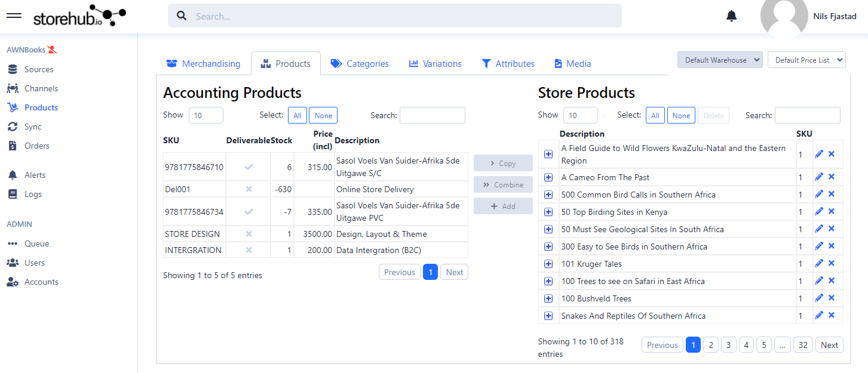Go to page 32 of Store Products
This screenshot has height=373, width=868.
tap(803, 345)
